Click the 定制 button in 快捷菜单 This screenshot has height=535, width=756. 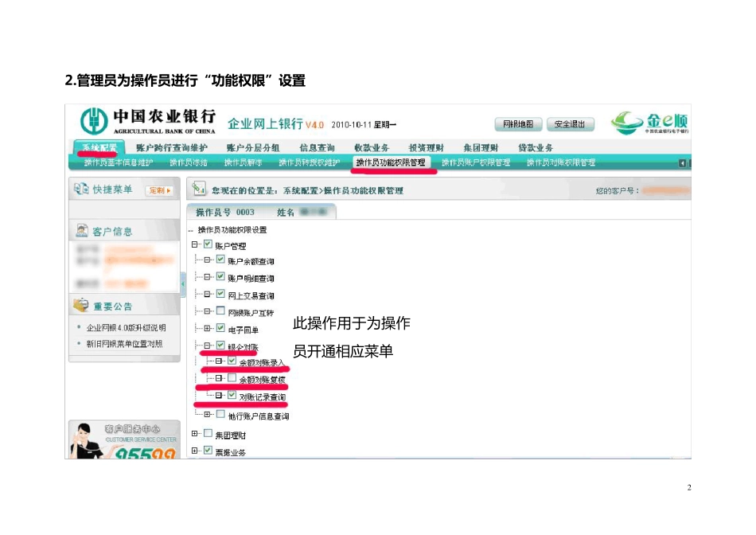point(160,190)
